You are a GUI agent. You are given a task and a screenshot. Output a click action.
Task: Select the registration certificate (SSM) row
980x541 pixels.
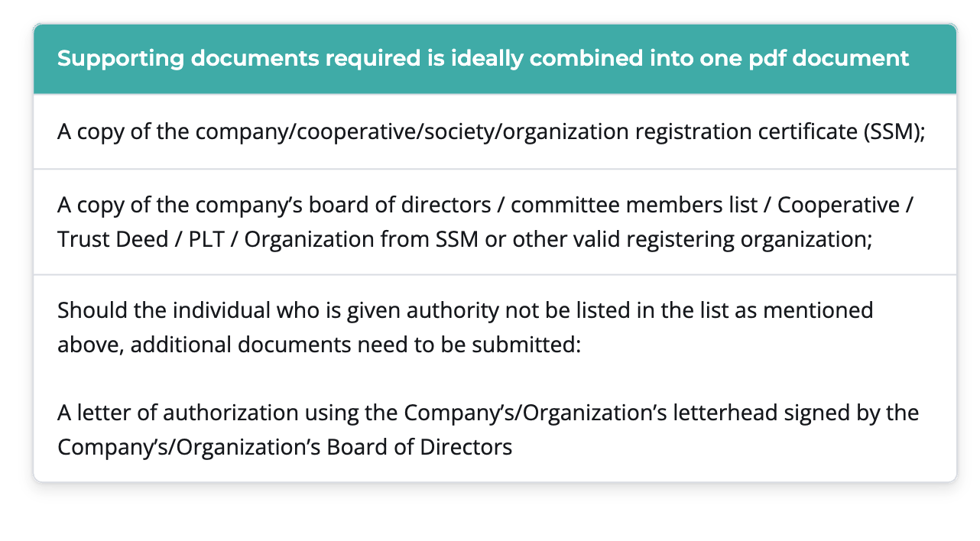[495, 131]
